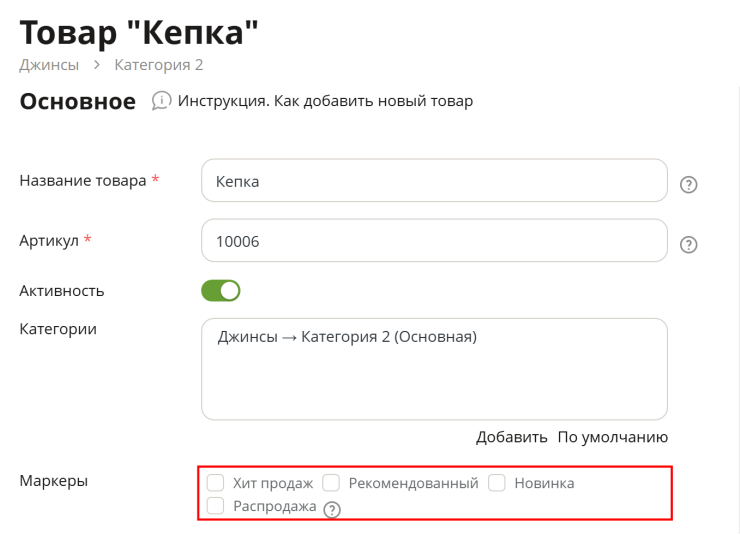Click the Активность label text

62,290
